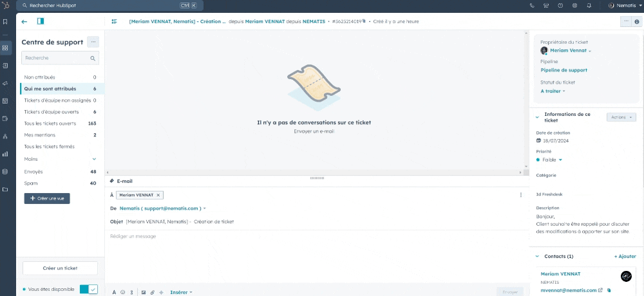Expand the 'Insérer' dropdown in composer

point(181,292)
